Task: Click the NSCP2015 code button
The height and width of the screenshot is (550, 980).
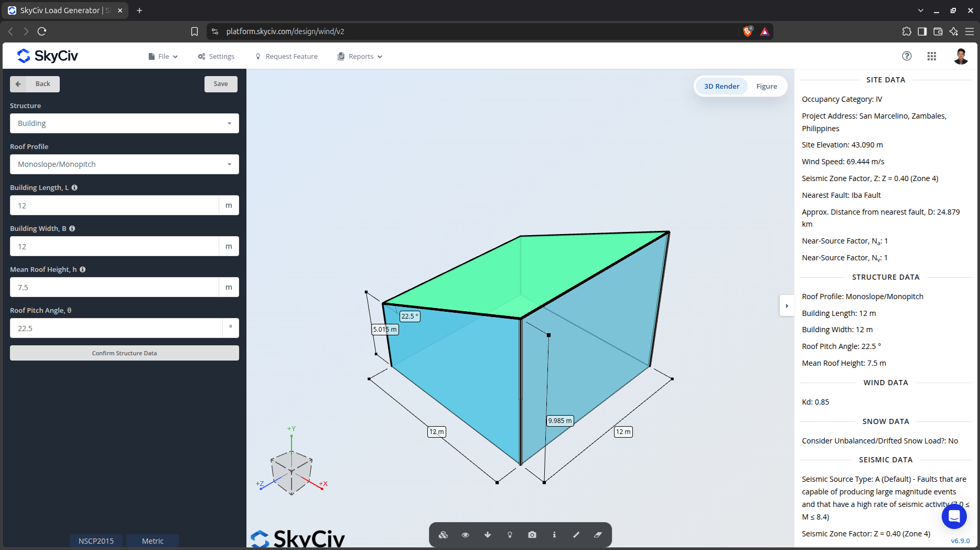Action: [96, 541]
